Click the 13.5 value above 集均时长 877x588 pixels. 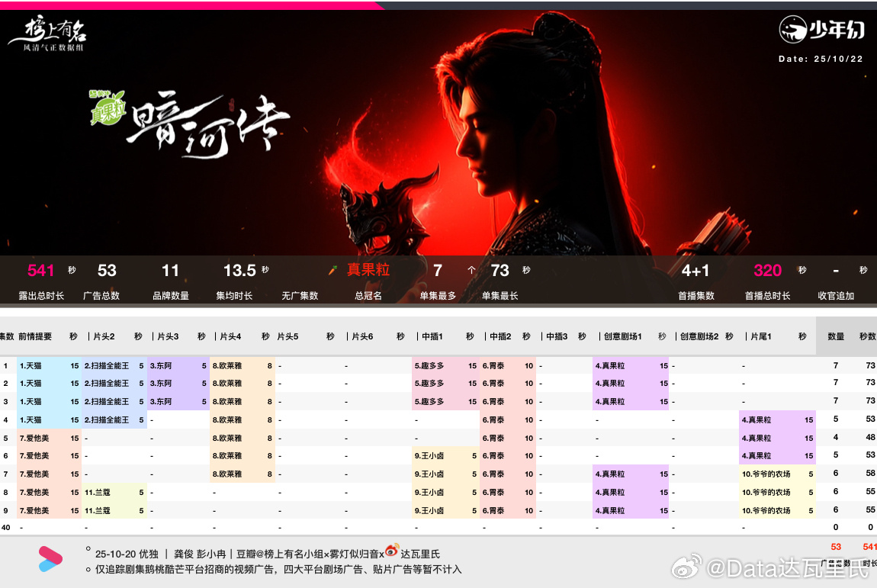239,271
